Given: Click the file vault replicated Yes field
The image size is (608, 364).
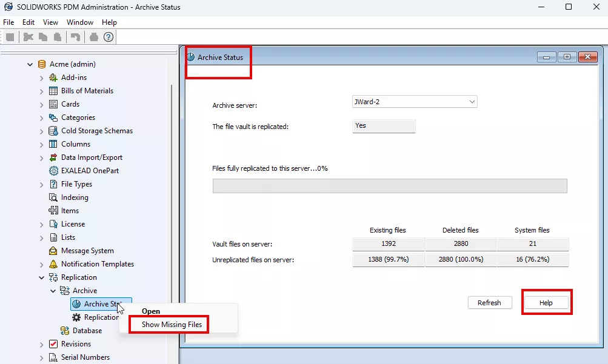Looking at the screenshot, I should click(384, 126).
